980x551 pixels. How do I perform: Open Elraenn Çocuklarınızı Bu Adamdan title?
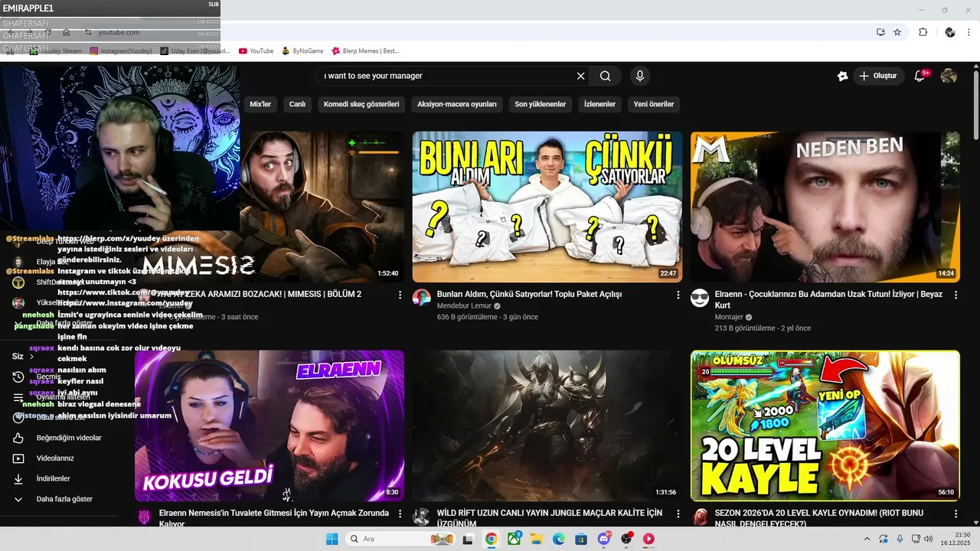pos(828,299)
